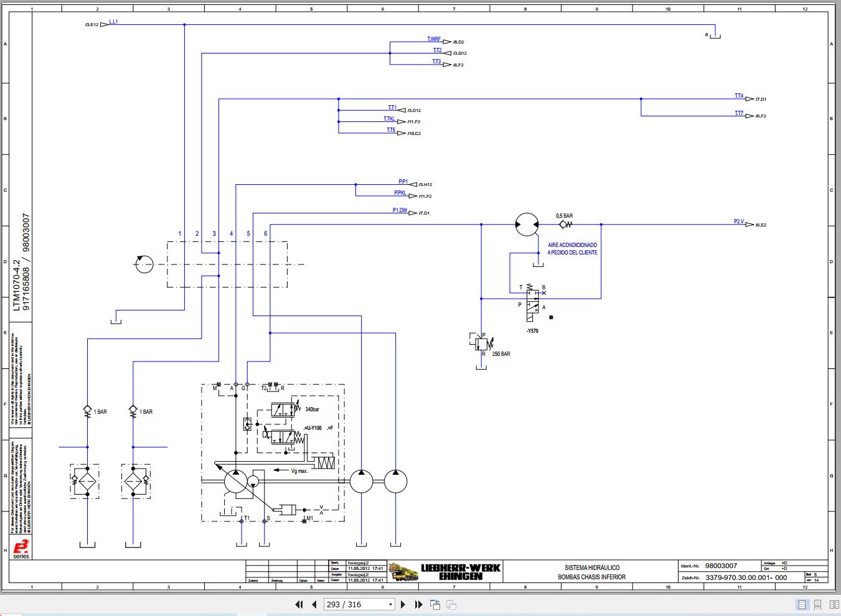841x616 pixels.
Task: Go to the next page
Action: (403, 604)
